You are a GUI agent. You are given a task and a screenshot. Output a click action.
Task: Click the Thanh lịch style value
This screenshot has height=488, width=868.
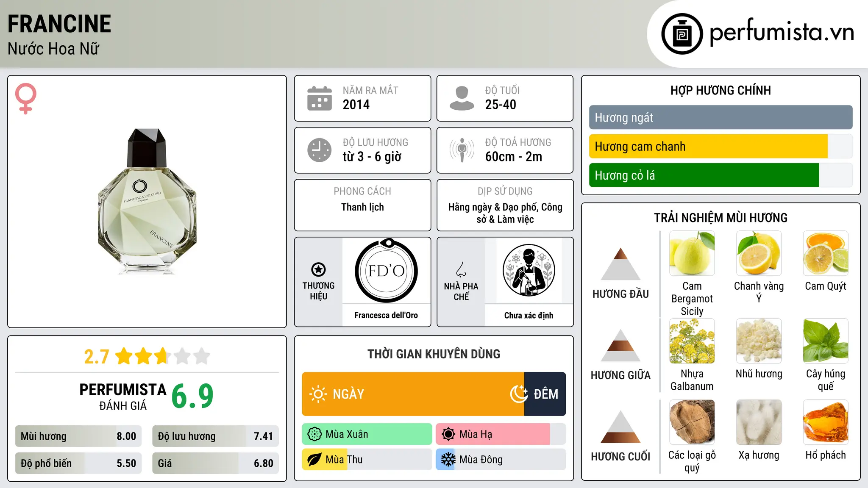(362, 207)
